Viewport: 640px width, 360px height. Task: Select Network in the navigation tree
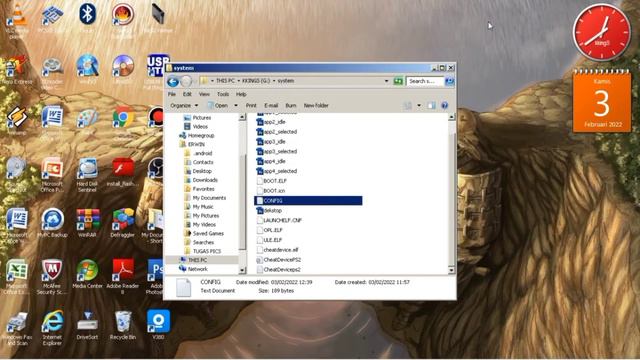tap(198, 269)
